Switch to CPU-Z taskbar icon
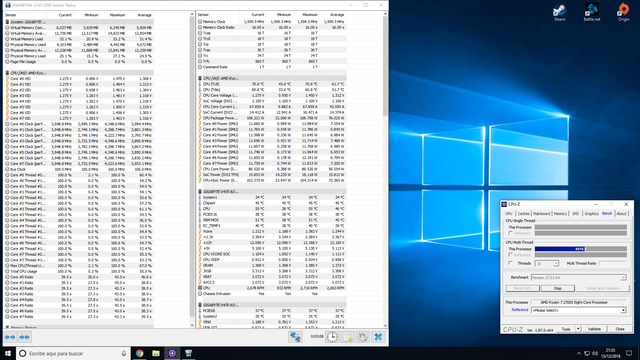The image size is (640, 360). 172,353
